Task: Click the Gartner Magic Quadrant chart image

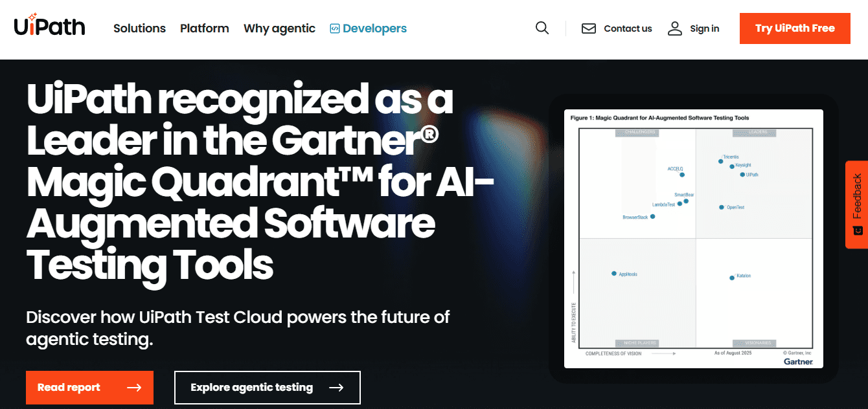Action: pos(693,239)
